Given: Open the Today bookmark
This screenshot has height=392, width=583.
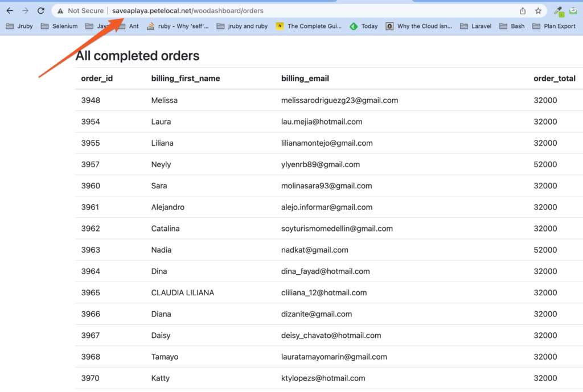Looking at the screenshot, I should 364,26.
